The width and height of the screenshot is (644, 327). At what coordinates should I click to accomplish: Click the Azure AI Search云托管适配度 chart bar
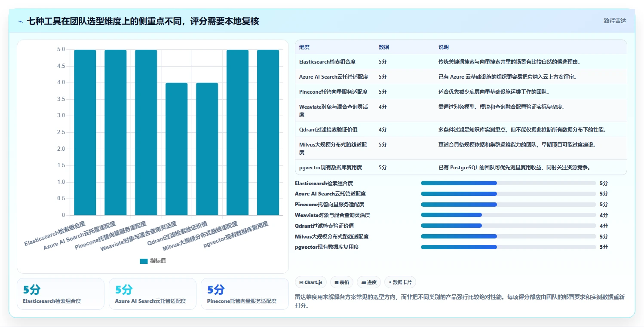click(x=116, y=132)
